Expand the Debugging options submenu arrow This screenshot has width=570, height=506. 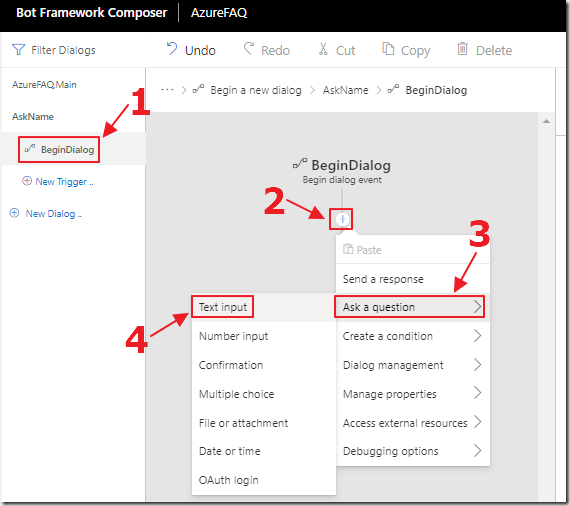click(x=477, y=451)
